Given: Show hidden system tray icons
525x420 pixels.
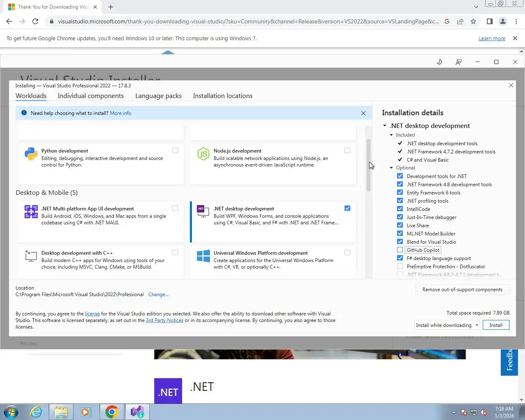Looking at the screenshot, I should (x=454, y=413).
